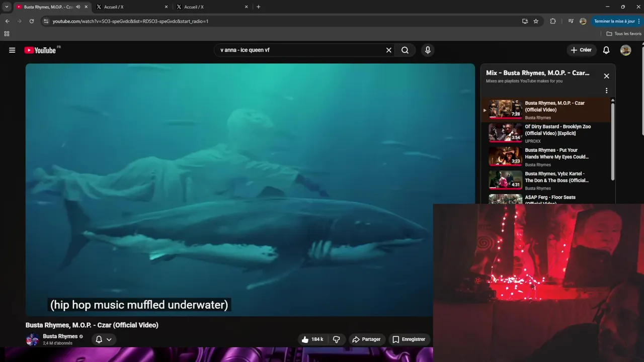Expand the subscription notification bell dropdown
Image resolution: width=644 pixels, height=362 pixels.
(x=104, y=339)
